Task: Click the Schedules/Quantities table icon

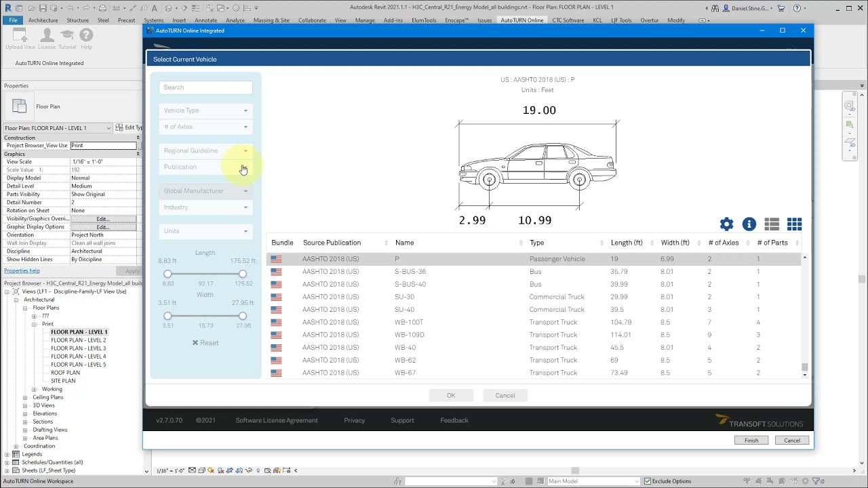Action: pos(17,462)
